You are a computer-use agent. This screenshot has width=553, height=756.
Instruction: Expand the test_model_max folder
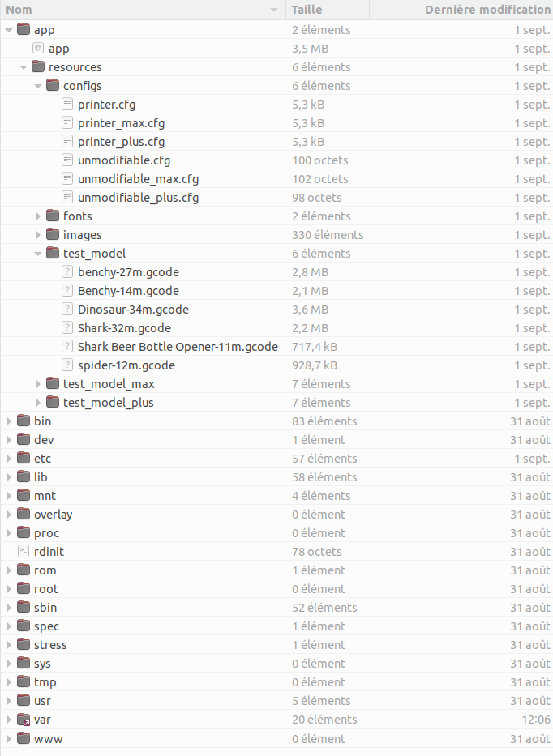click(x=38, y=384)
